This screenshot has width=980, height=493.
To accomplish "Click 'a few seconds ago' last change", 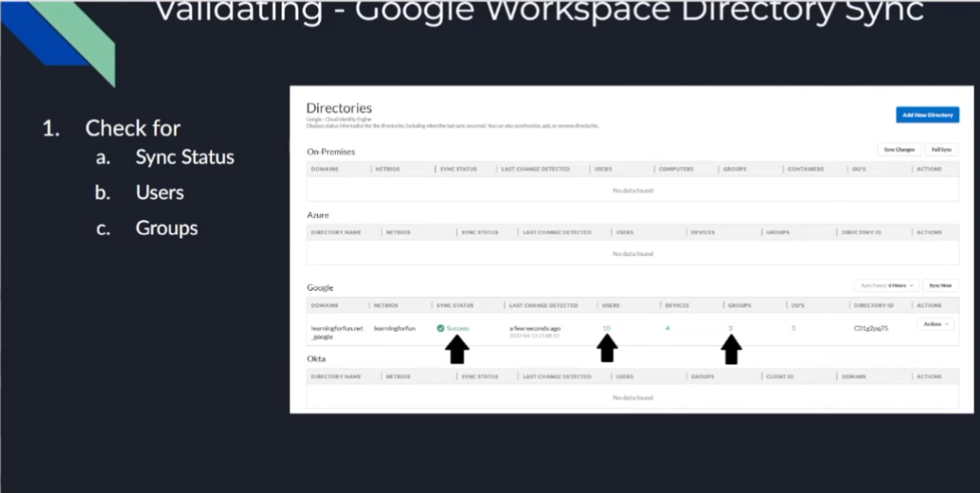I will [535, 328].
